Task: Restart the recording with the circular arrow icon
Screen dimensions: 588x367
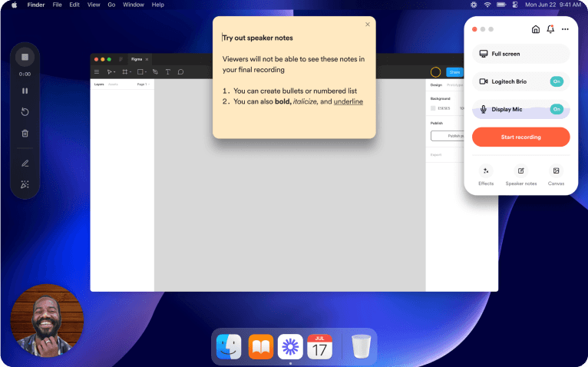Action: (25, 112)
